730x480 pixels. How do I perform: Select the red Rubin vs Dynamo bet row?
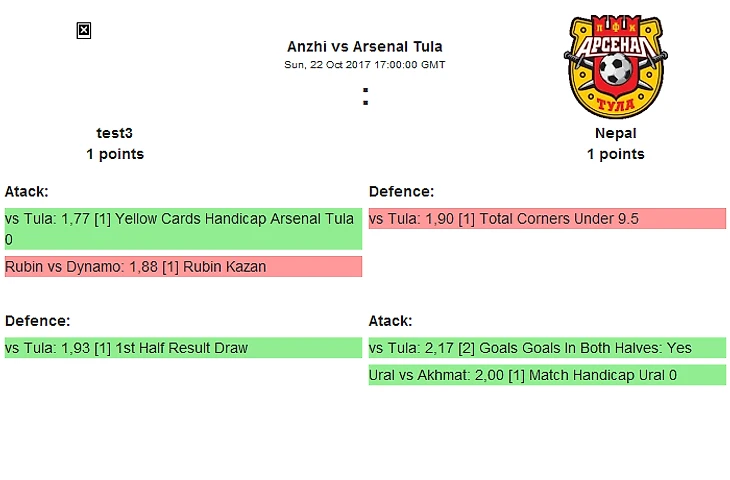tap(182, 267)
